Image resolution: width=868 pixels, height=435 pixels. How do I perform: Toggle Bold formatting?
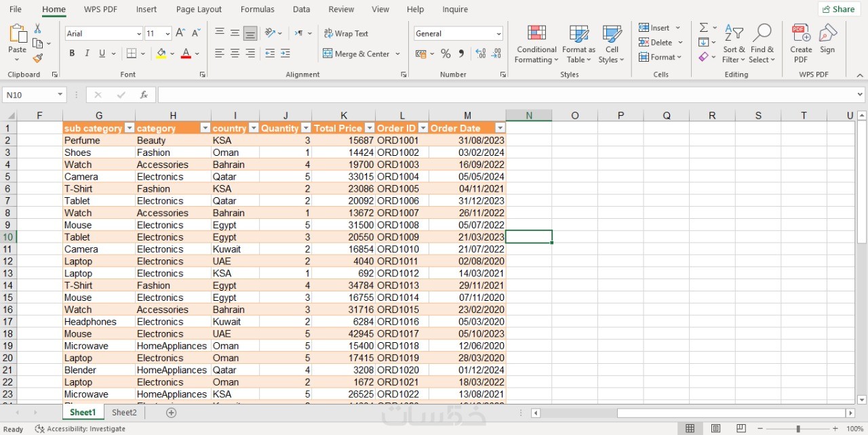(72, 54)
